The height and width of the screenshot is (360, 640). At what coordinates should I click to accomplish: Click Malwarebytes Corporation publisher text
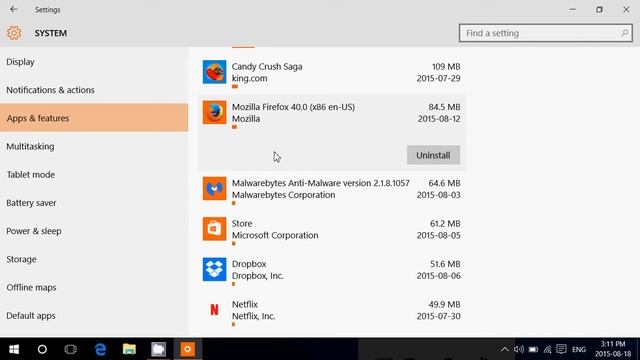(283, 195)
